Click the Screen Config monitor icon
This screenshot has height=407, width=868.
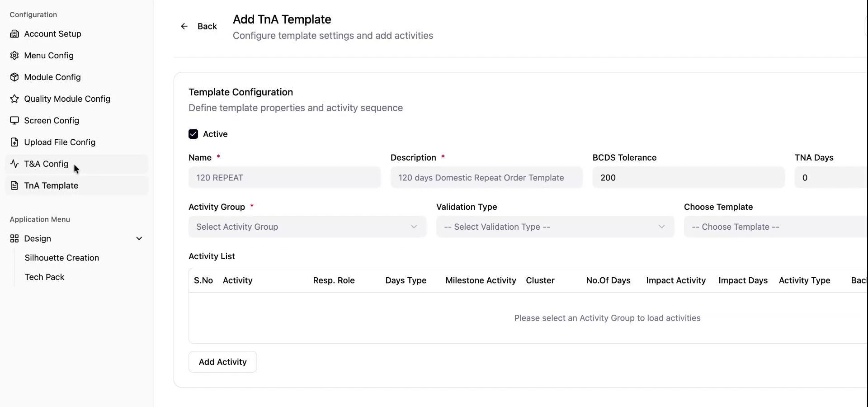14,121
